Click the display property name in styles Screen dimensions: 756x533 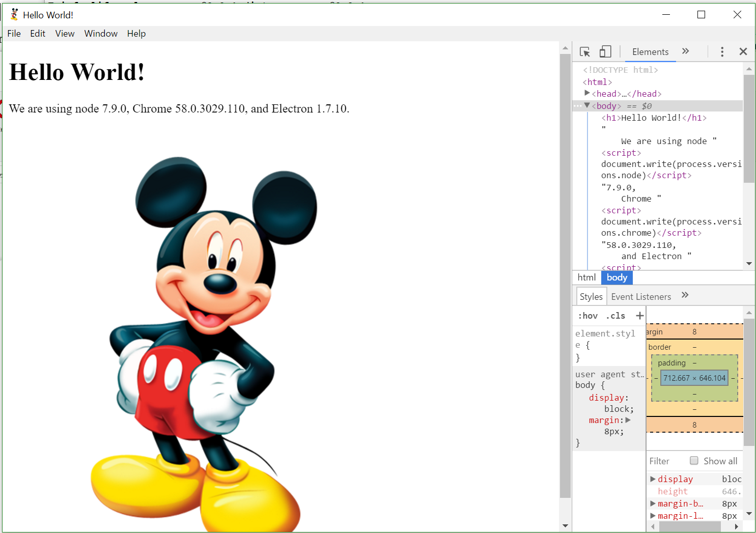[607, 398]
